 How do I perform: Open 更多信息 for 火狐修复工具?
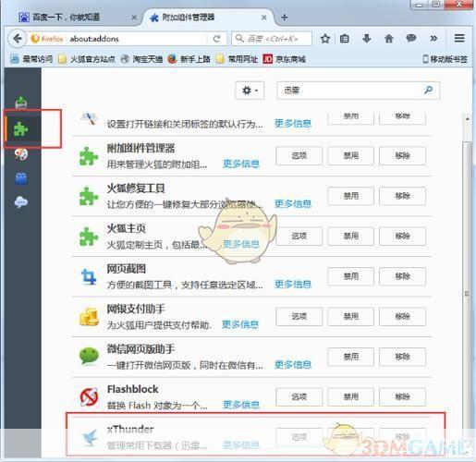(x=293, y=204)
